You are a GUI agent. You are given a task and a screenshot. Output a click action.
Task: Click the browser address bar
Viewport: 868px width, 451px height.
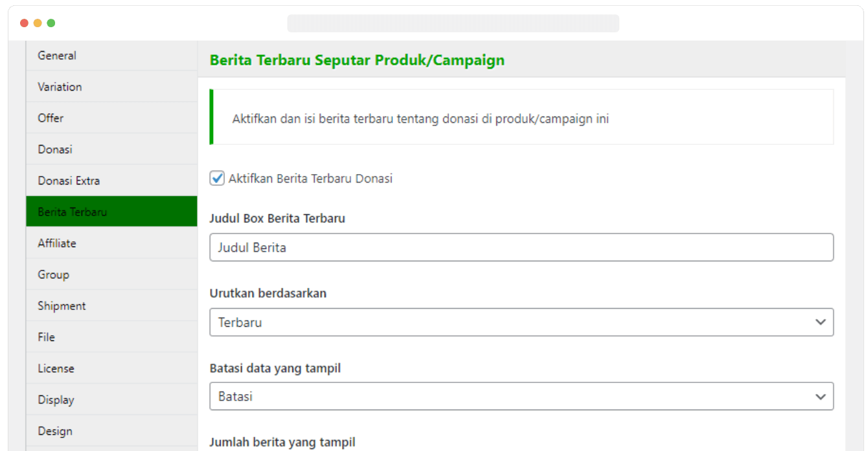tap(453, 23)
